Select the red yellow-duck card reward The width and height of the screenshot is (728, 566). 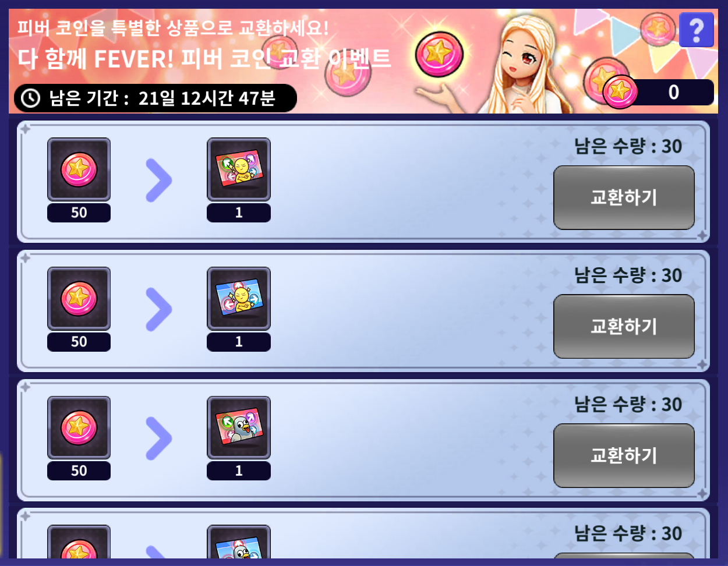[x=239, y=169]
